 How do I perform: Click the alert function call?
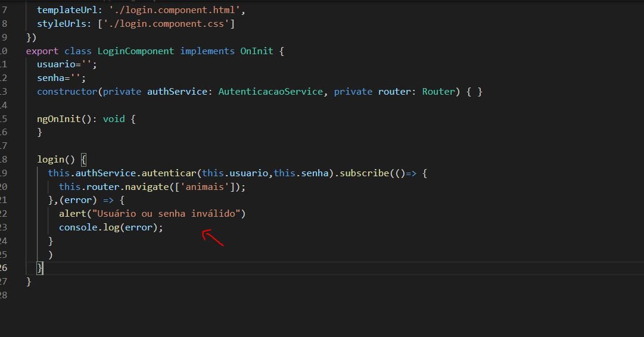click(x=72, y=214)
